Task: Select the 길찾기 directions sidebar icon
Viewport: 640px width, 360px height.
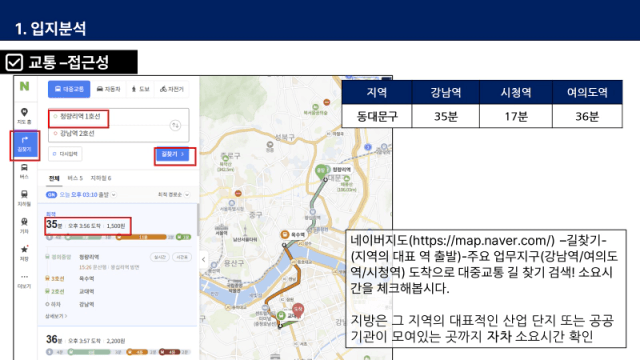Action: 24,144
